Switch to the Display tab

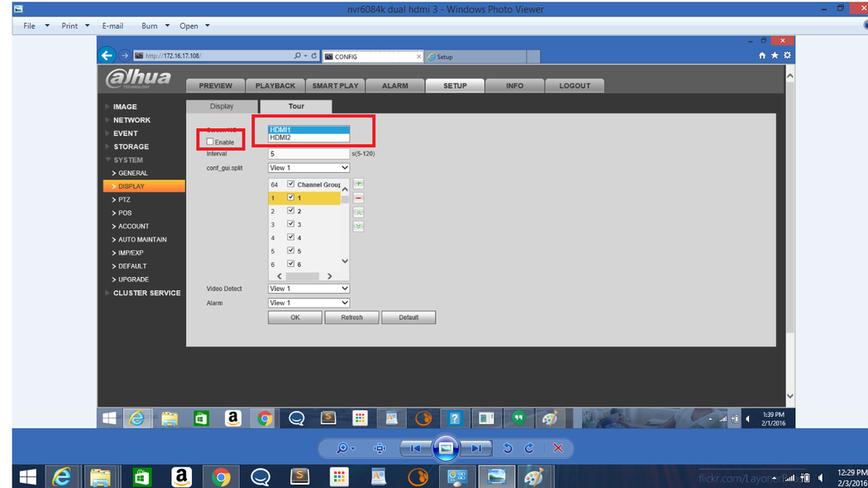(x=222, y=107)
